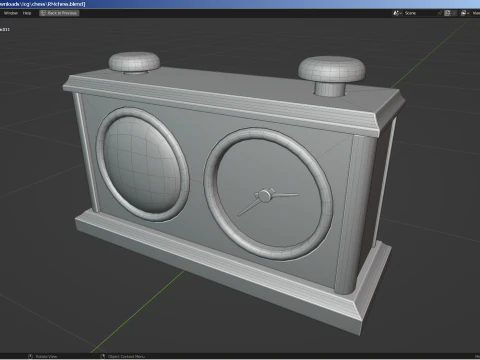Open the scene browse dropdown icon
This screenshot has height=360, width=480.
397,13
